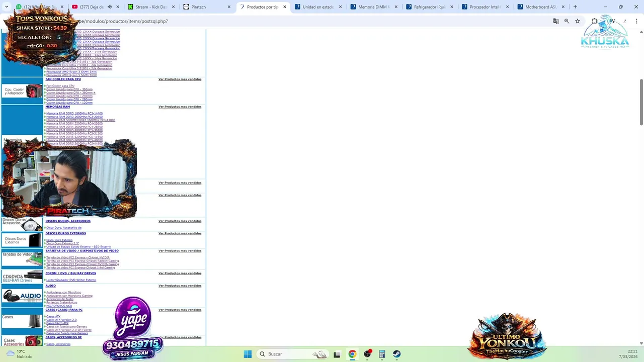Open the Windows Start button
The image size is (644, 362).
coord(248,354)
